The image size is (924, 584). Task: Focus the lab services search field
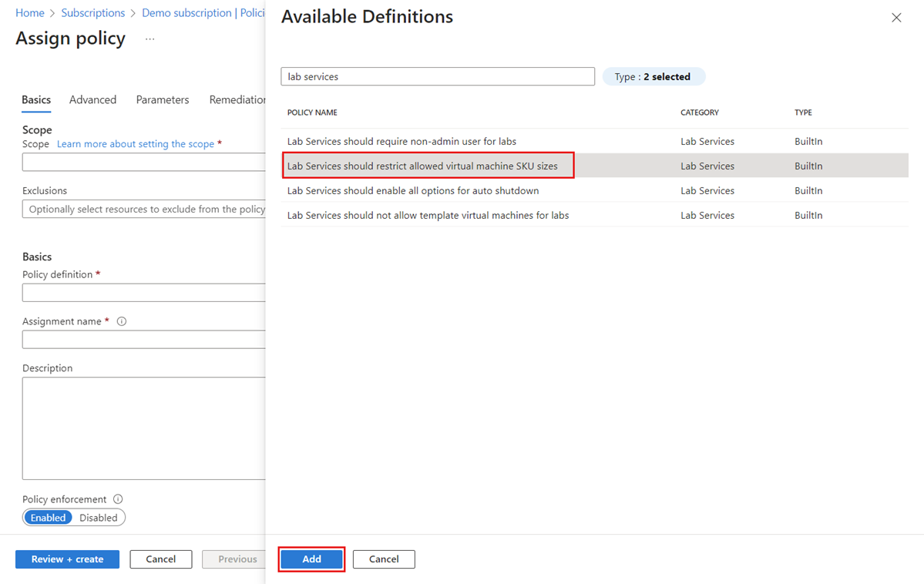[438, 76]
